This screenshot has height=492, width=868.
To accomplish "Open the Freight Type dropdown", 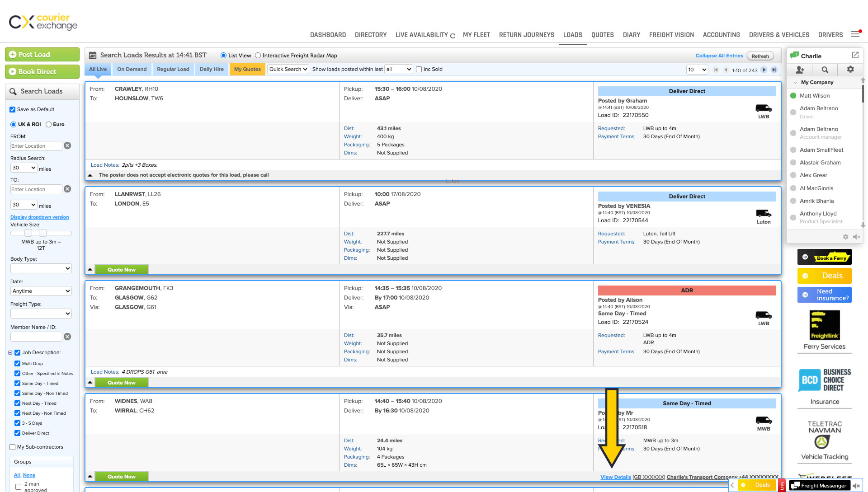I will (41, 314).
